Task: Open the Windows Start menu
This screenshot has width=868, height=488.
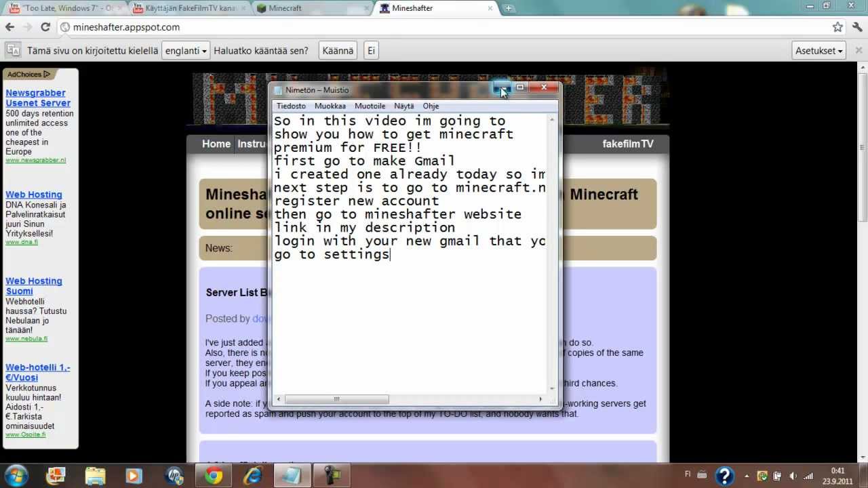Action: click(16, 475)
